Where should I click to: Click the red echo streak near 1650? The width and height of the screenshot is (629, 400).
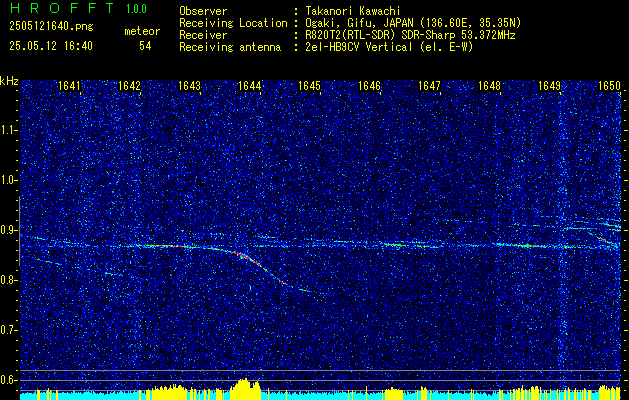click(x=603, y=240)
